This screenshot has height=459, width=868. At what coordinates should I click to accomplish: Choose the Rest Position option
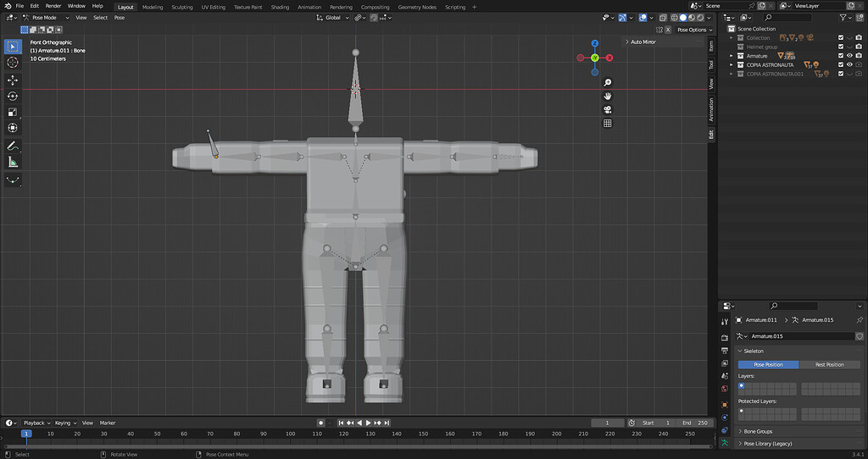[829, 364]
